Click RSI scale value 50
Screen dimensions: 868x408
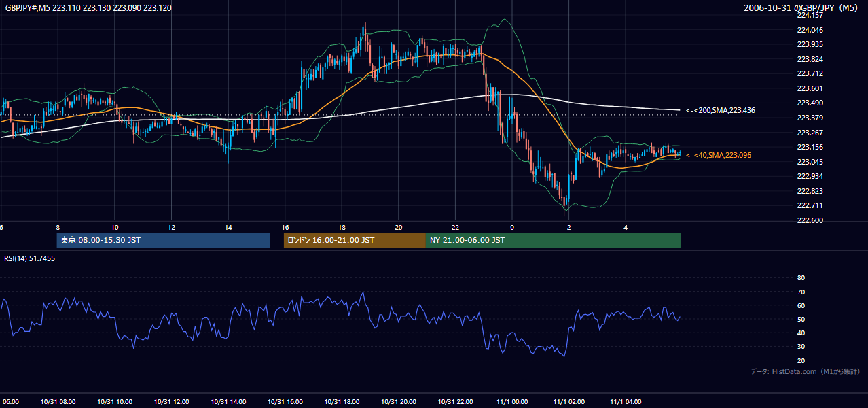[x=801, y=319]
